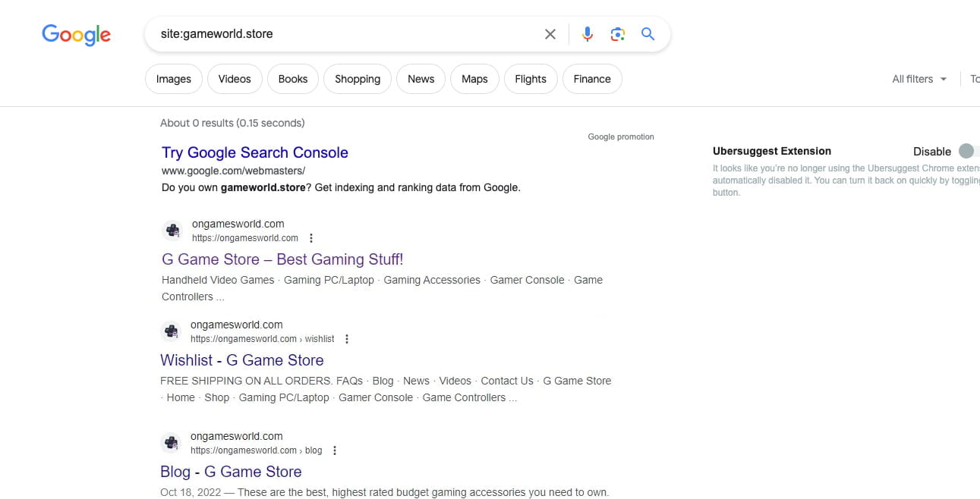Select the Books filter
Image resolution: width=980 pixels, height=499 pixels.
pos(293,79)
